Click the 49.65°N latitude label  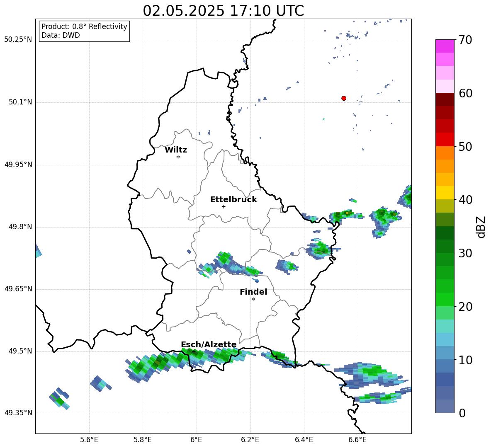pyautogui.click(x=18, y=288)
